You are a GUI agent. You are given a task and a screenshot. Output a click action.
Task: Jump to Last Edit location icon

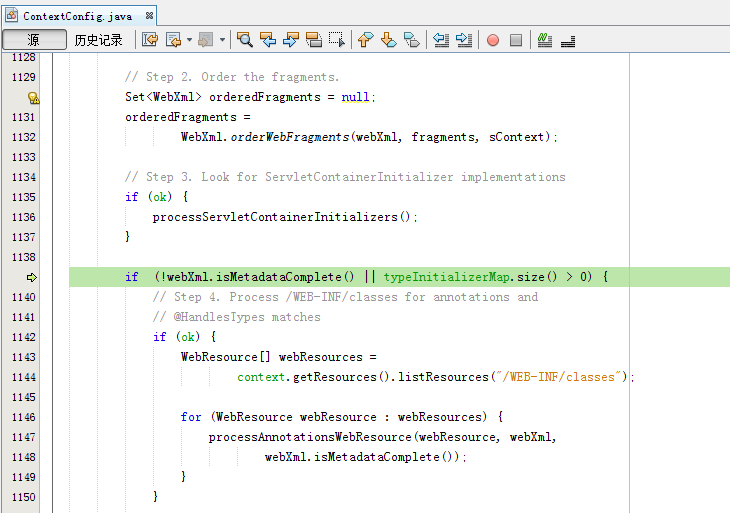tap(150, 40)
